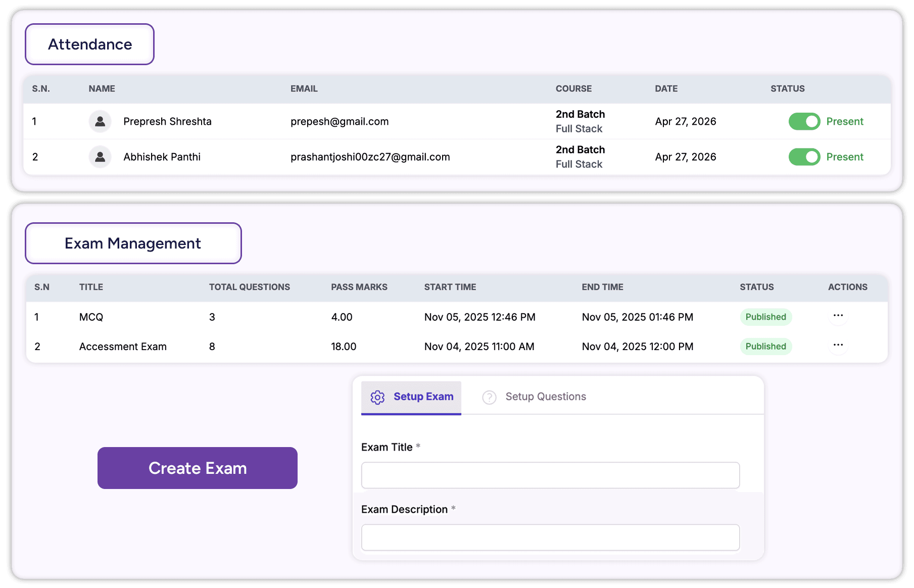Toggle Abhishek Panthi's Present switch
Screen dimensions: 914x588
point(804,157)
